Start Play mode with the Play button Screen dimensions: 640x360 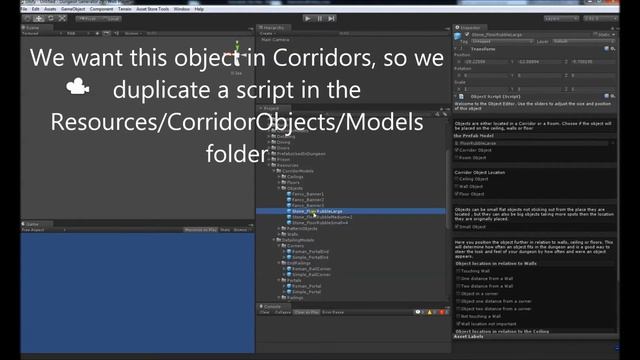pyautogui.click(x=308, y=18)
